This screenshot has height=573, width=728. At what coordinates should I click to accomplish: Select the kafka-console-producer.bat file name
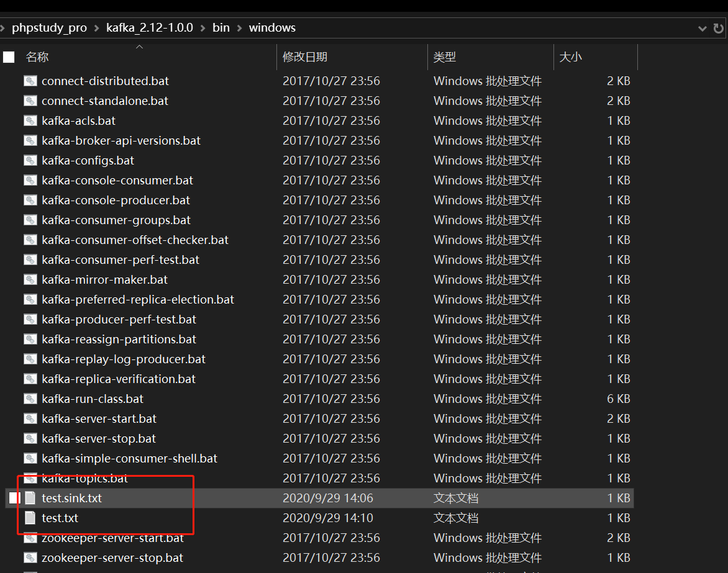coord(116,201)
